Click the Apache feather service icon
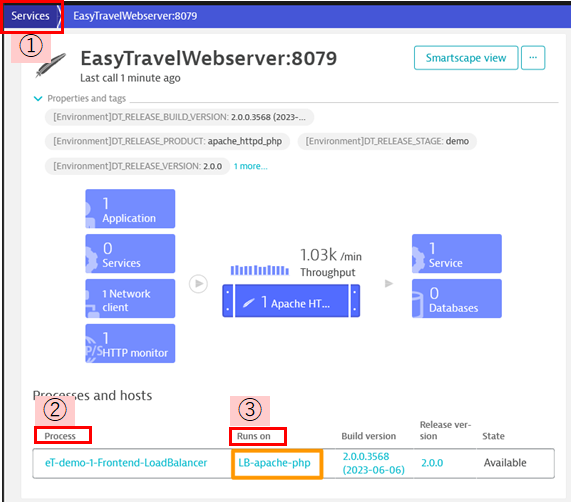This screenshot has width=571, height=502. (x=51, y=65)
